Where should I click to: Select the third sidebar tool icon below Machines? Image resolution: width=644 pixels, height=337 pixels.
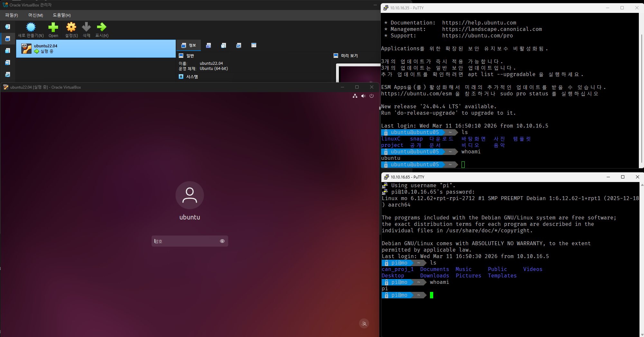[x=7, y=51]
